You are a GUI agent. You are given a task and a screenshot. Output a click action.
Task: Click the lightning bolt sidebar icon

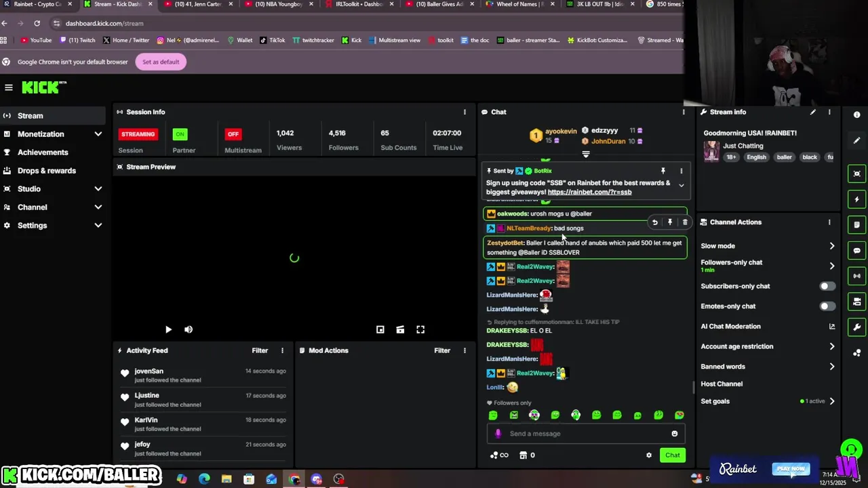click(857, 199)
